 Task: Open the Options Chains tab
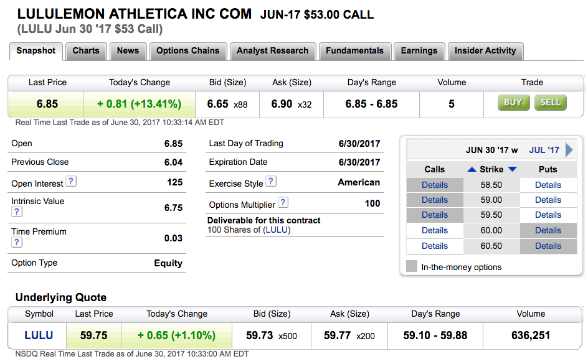(188, 51)
